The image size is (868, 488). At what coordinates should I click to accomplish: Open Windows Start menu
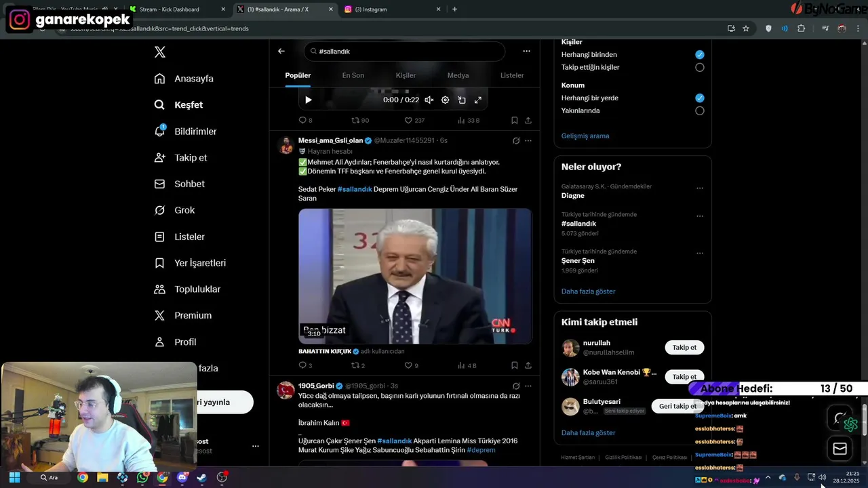coord(14,477)
